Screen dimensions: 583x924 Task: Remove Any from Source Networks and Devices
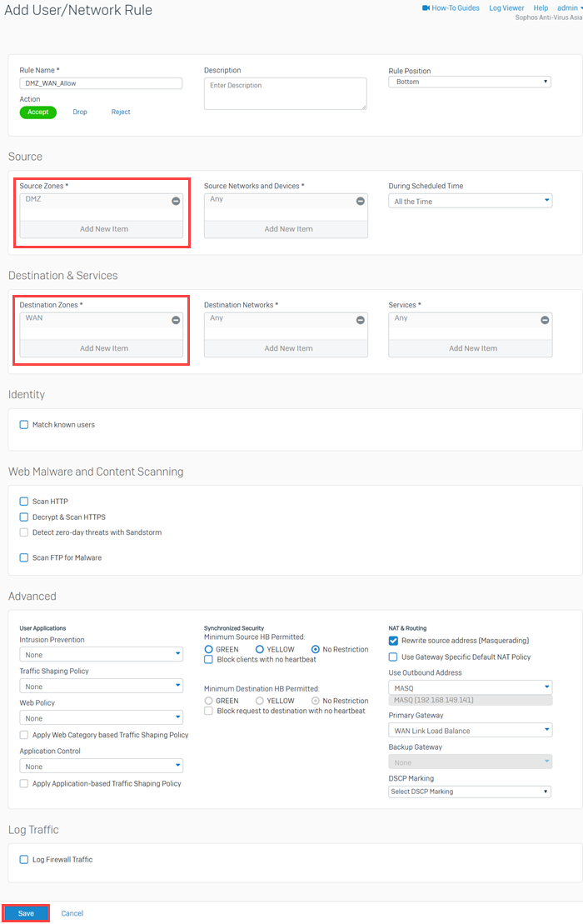point(360,200)
